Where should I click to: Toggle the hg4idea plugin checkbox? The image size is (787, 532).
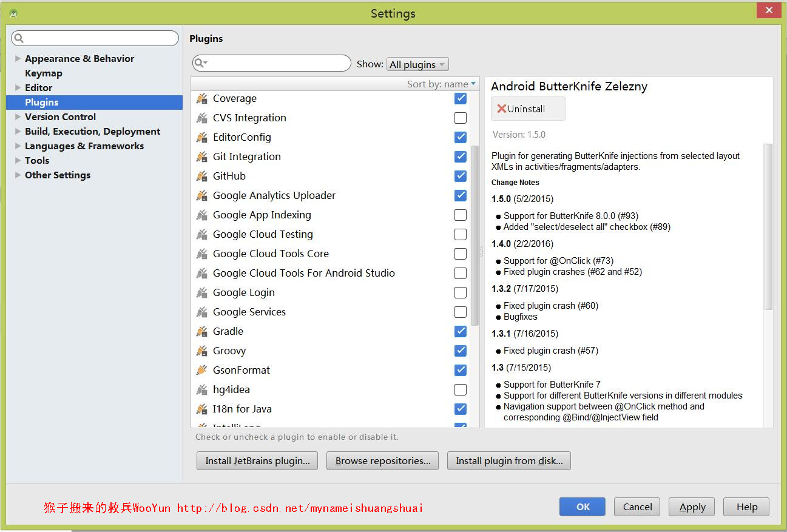[x=461, y=389]
